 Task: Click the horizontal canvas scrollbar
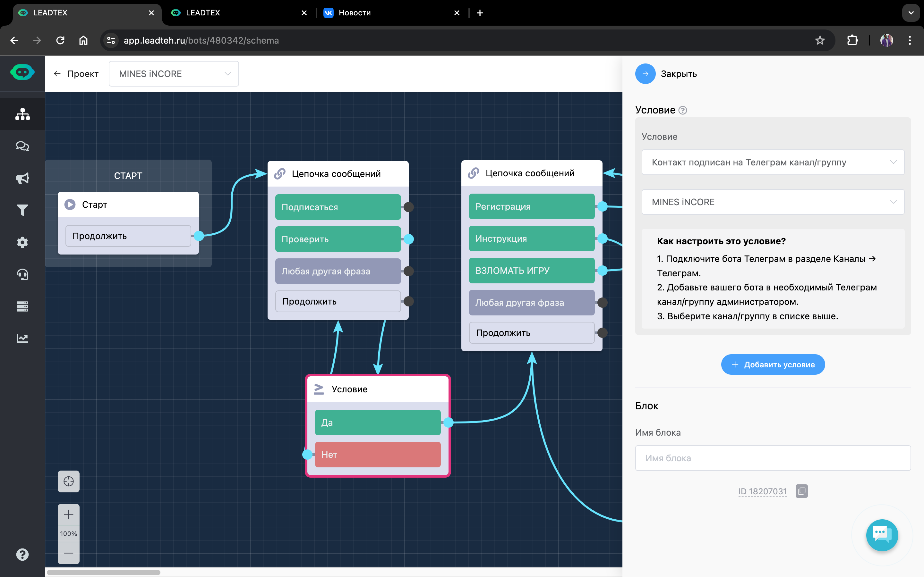click(104, 572)
